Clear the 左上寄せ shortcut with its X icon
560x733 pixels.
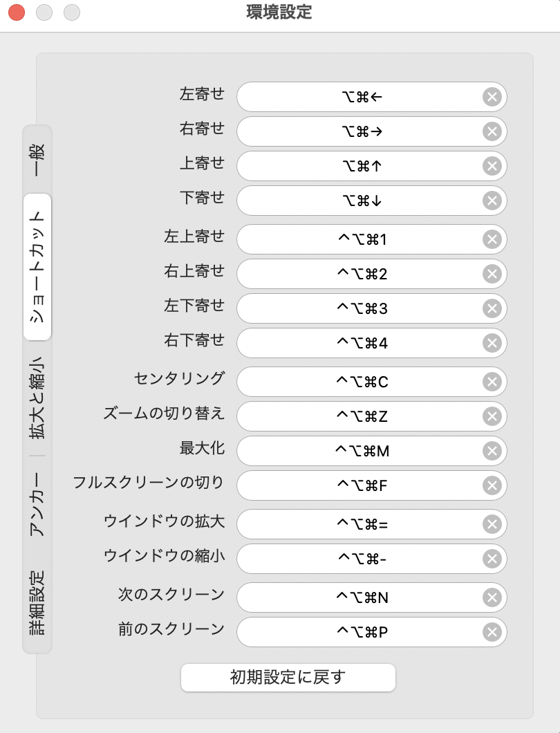[492, 239]
